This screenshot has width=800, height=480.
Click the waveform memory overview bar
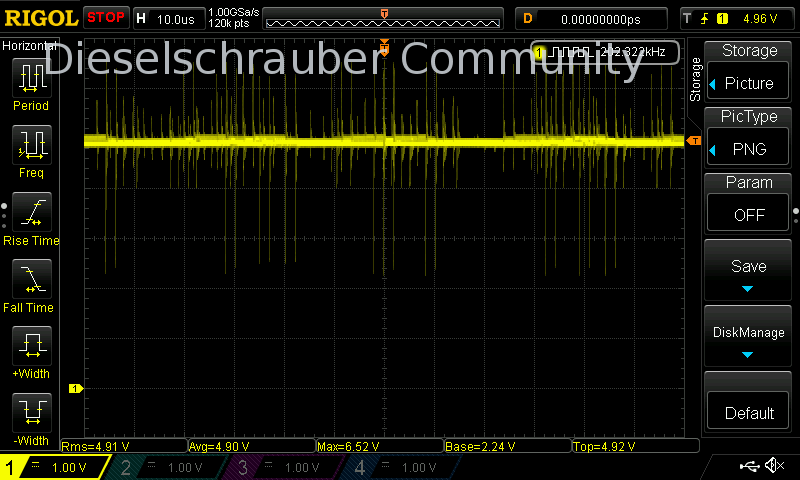click(x=383, y=20)
